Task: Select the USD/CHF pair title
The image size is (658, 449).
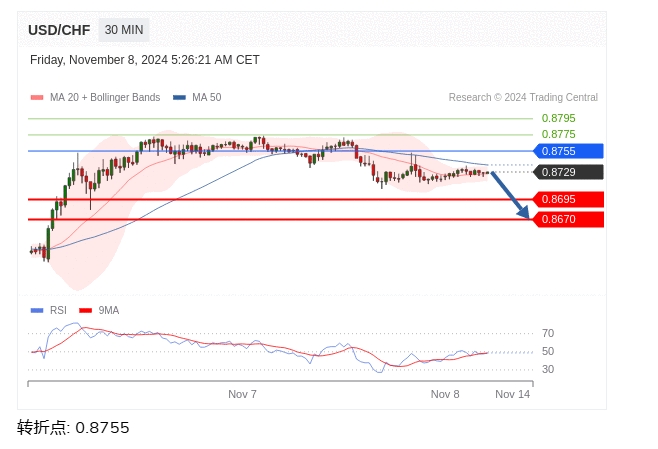Action: (x=59, y=30)
